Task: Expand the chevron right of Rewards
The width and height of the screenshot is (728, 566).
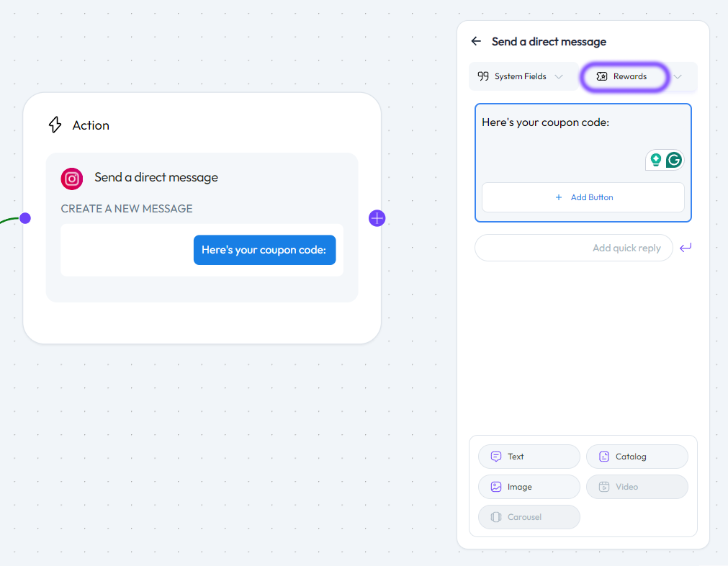Action: (678, 76)
